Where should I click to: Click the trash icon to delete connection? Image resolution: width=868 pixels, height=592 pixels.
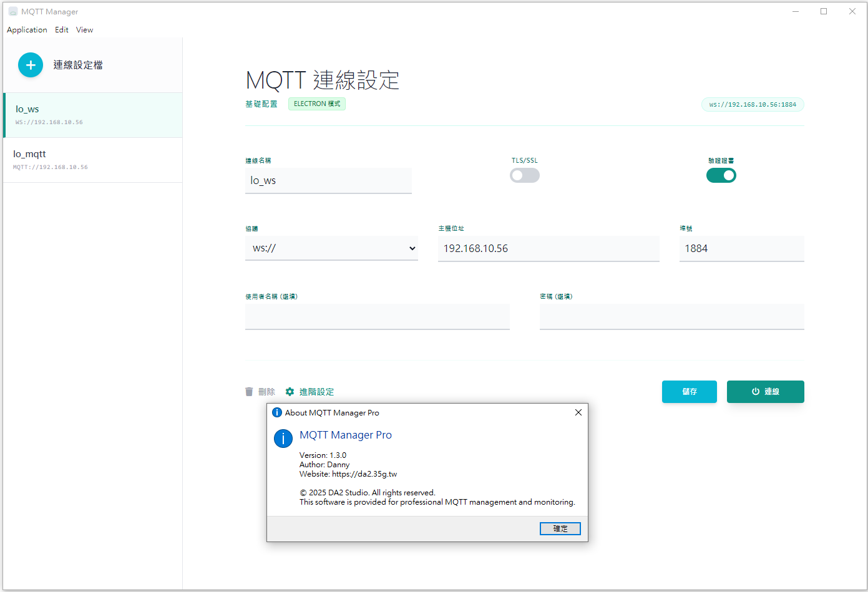[250, 392]
